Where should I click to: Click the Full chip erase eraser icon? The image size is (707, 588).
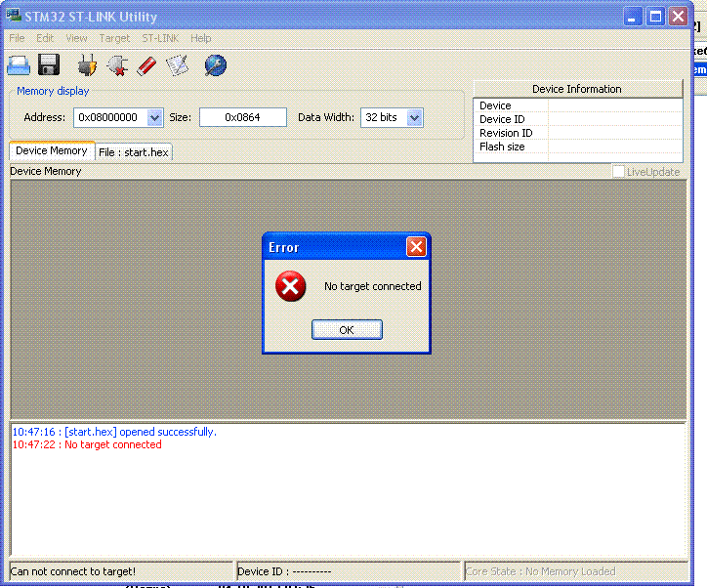click(x=146, y=65)
